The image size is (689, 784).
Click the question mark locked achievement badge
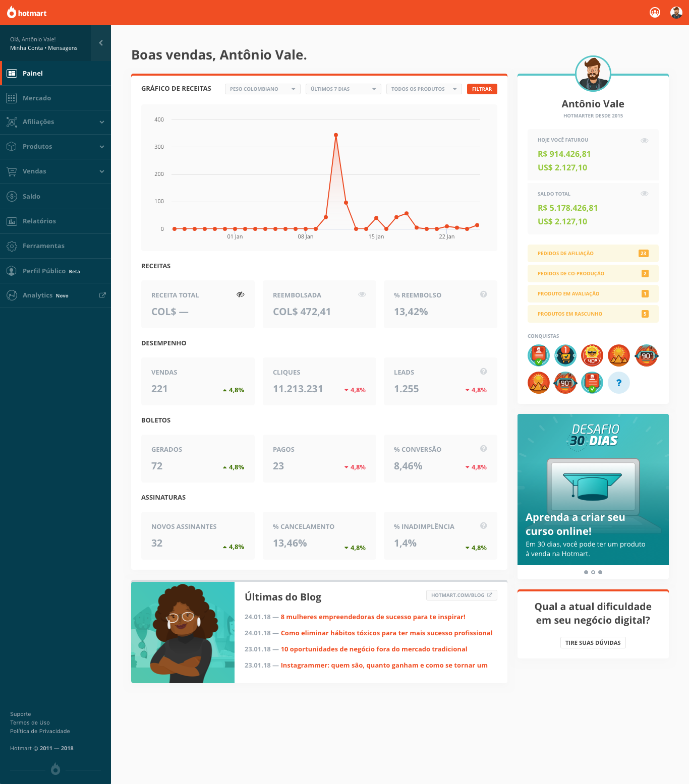coord(618,383)
